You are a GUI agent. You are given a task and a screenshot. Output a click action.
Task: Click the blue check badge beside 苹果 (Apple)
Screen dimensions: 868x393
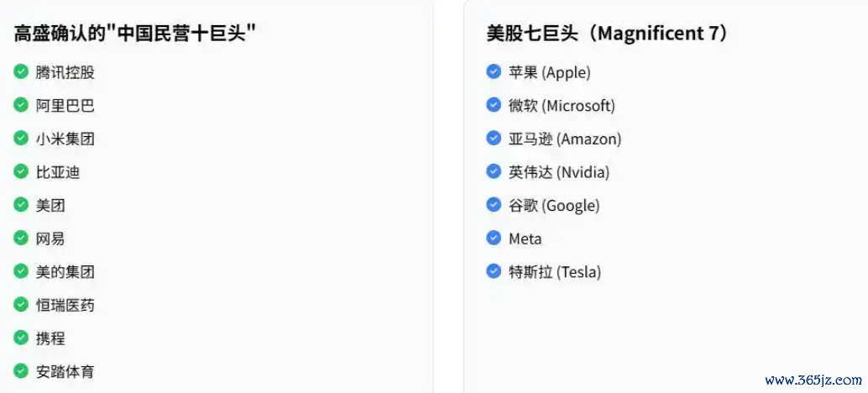pyautogui.click(x=494, y=71)
